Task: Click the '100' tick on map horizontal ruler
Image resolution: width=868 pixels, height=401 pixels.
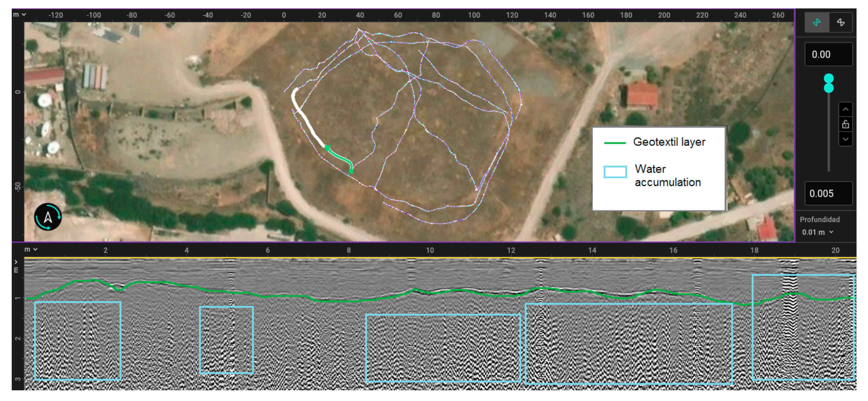Action: point(474,15)
